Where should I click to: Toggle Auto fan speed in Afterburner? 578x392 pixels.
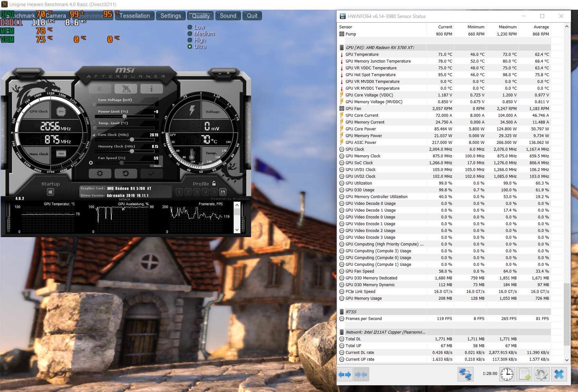(157, 166)
